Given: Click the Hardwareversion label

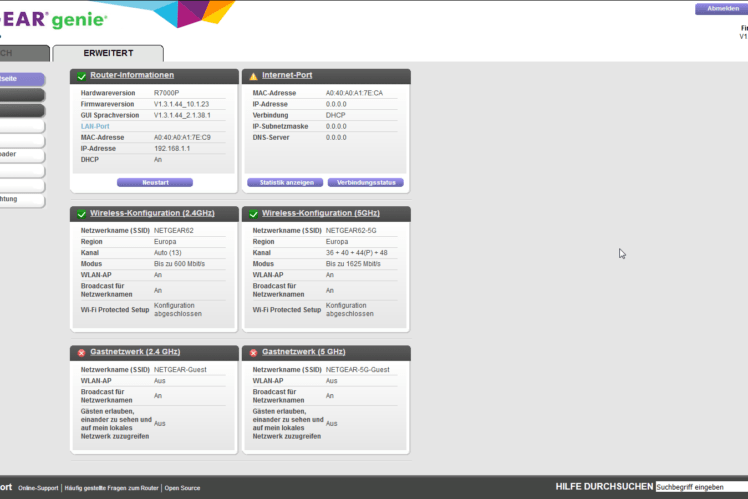Looking at the screenshot, I should [108, 93].
